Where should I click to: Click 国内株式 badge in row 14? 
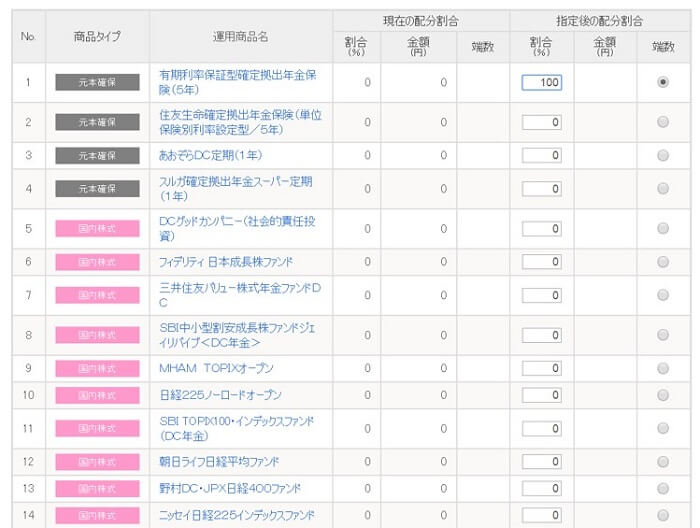97,515
